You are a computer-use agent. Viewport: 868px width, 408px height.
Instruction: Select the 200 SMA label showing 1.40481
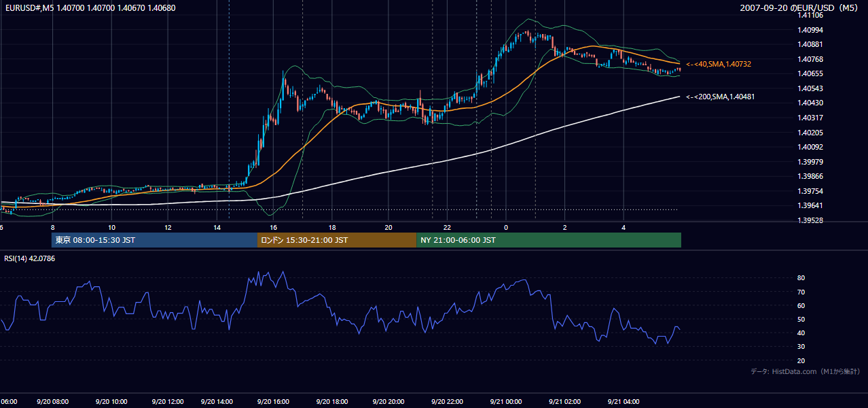(720, 97)
